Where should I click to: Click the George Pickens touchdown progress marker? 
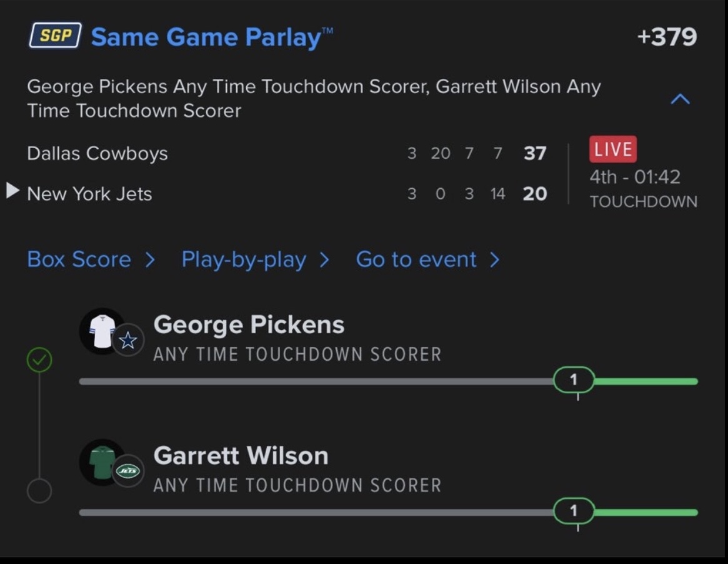[x=574, y=380]
